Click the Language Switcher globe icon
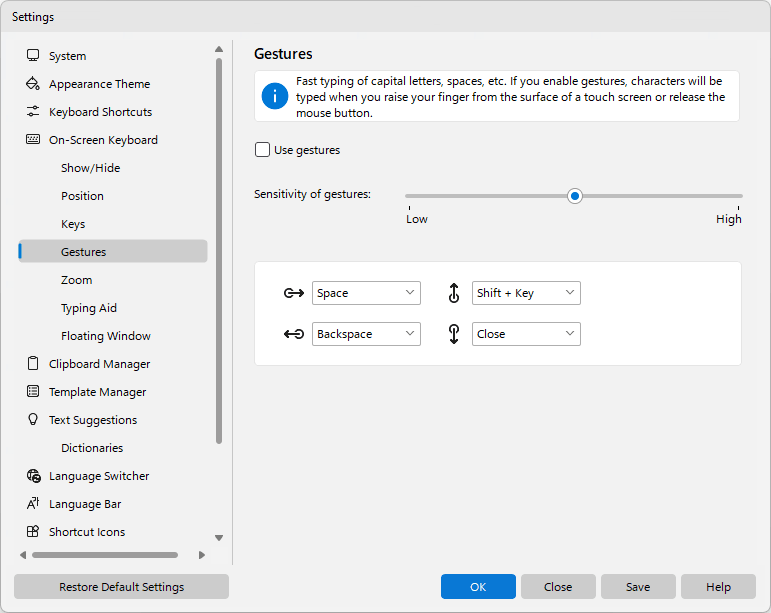The height and width of the screenshot is (613, 771). tap(33, 476)
